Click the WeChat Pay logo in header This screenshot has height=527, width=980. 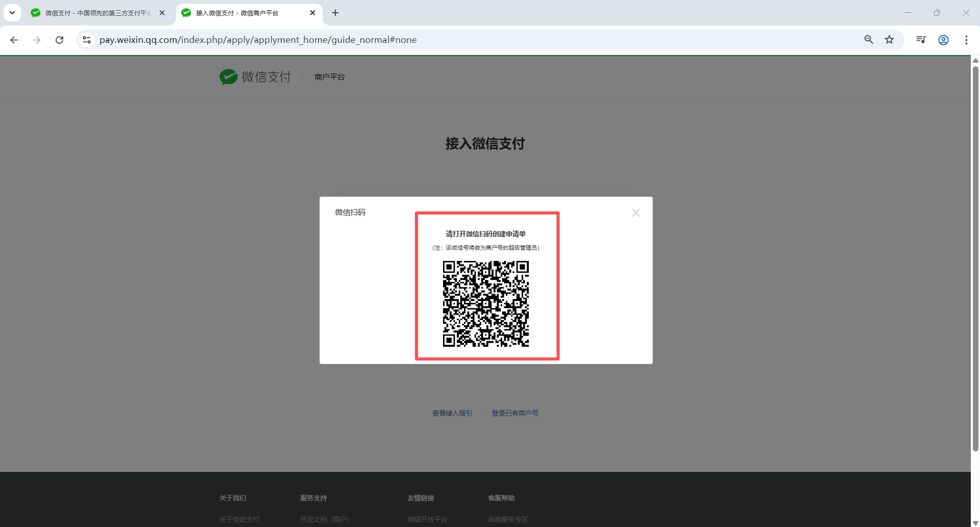pyautogui.click(x=255, y=77)
